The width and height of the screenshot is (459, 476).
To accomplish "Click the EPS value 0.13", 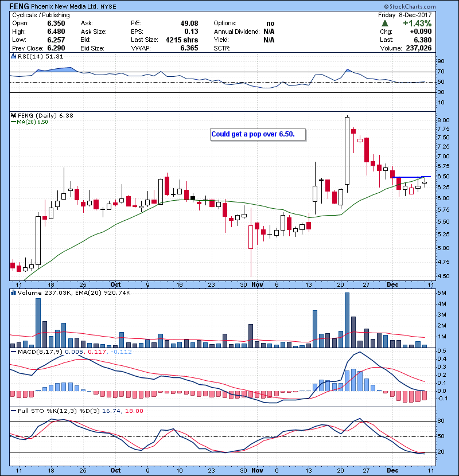I will (x=192, y=32).
